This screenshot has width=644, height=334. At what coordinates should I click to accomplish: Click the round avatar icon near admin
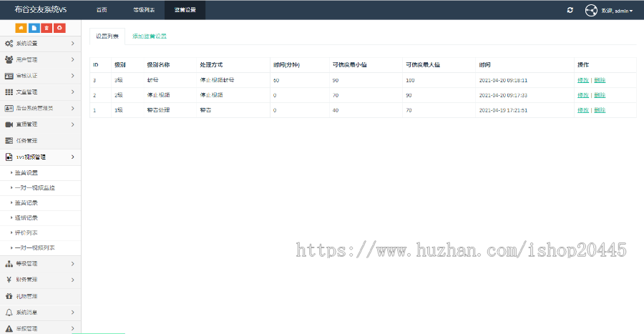[591, 10]
